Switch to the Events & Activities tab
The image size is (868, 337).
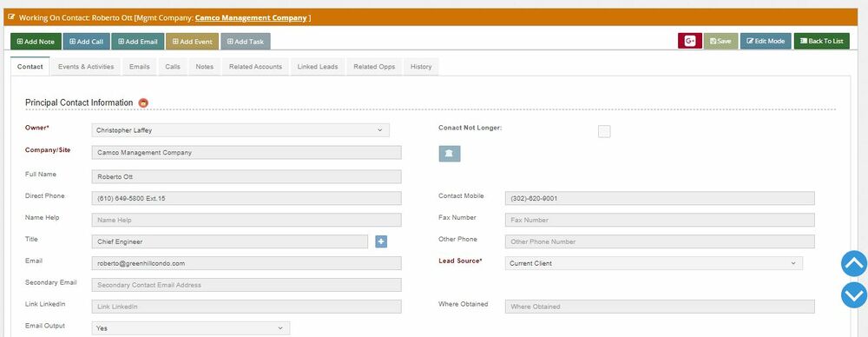click(x=86, y=67)
